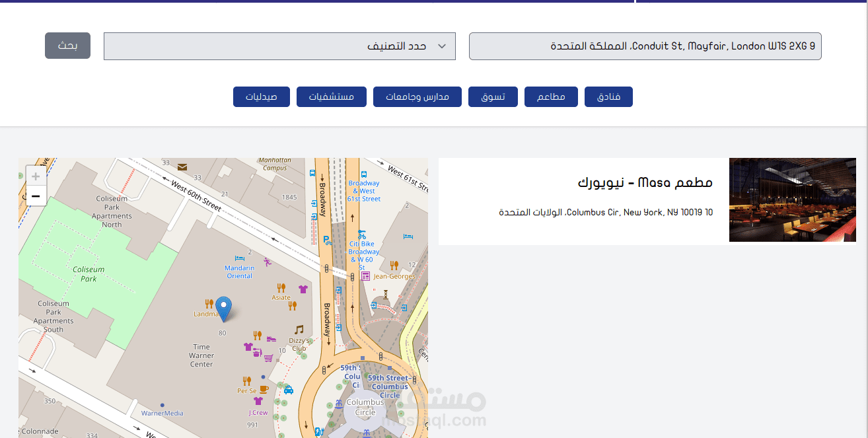Screen dimensions: 868x438
Task: Filter by فنادق (hotels)
Action: pos(608,96)
